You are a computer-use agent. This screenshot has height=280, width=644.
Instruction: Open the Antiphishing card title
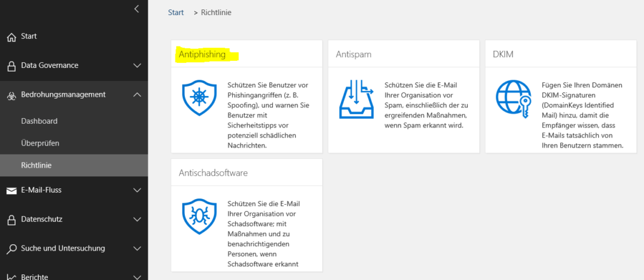(x=202, y=54)
